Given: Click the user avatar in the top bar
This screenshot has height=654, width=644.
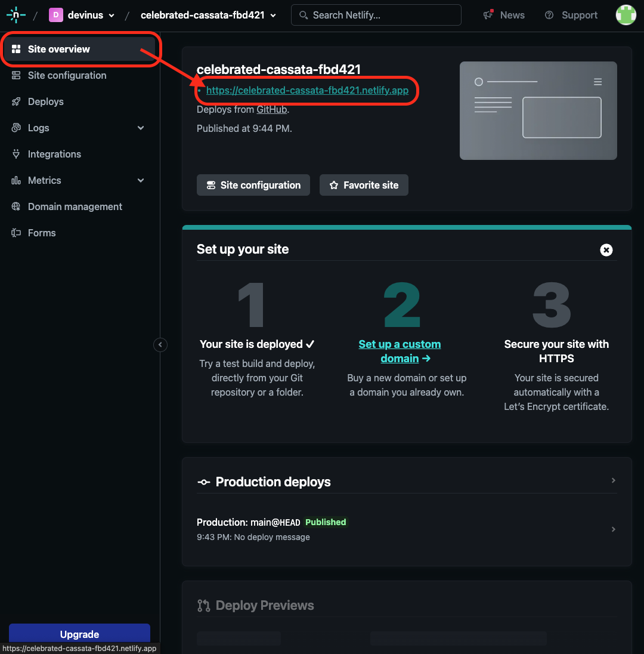Looking at the screenshot, I should (x=626, y=14).
